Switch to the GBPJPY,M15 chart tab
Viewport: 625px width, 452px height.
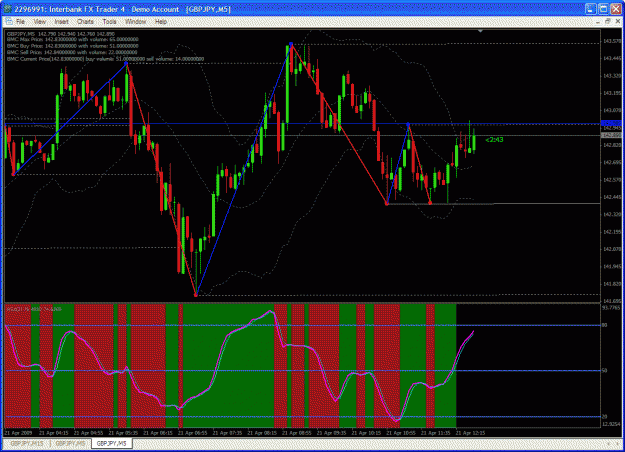[27, 443]
